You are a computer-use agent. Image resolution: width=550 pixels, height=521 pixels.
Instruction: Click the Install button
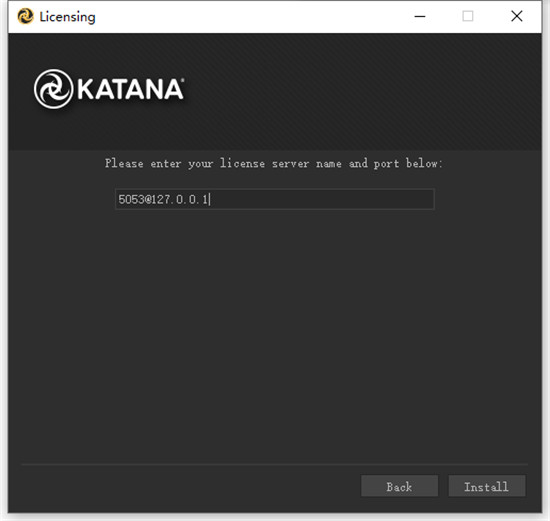point(487,486)
